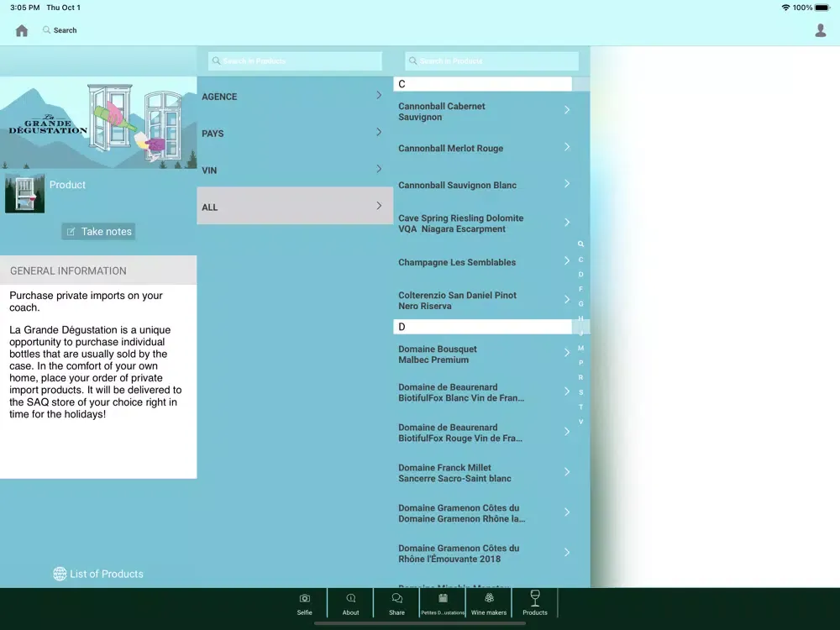Switch to the Wine makers tab
The width and height of the screenshot is (840, 630).
click(489, 603)
